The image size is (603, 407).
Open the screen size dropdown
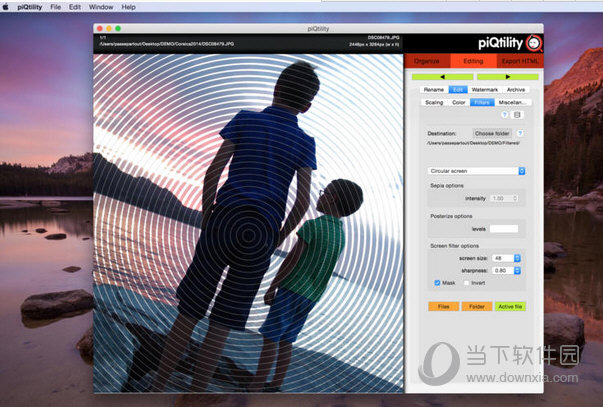tap(506, 258)
